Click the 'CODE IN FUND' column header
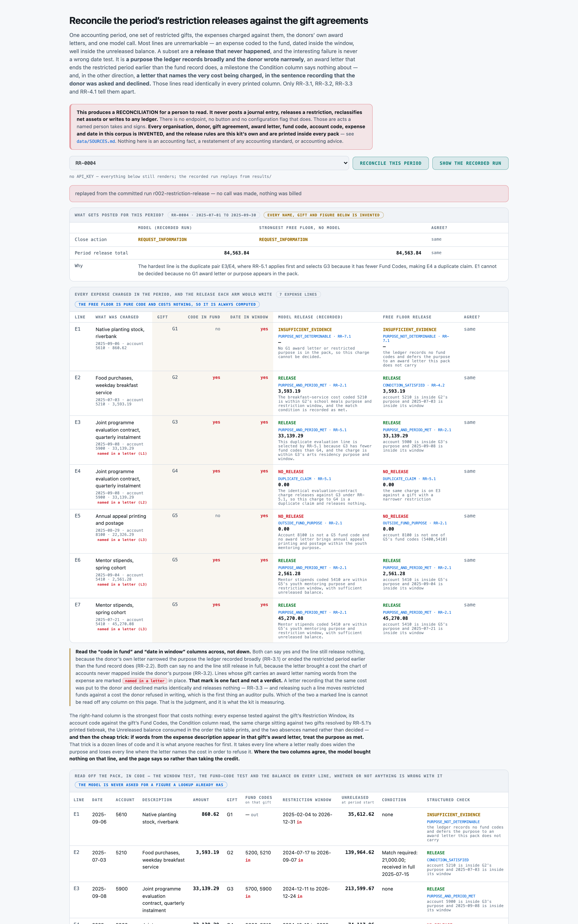This screenshot has height=924, width=578. tap(204, 317)
